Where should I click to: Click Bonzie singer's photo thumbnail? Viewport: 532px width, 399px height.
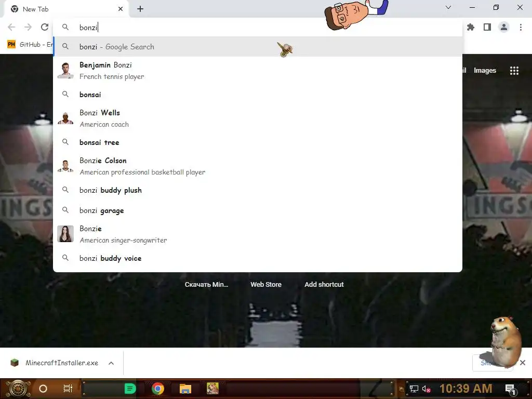click(x=65, y=234)
